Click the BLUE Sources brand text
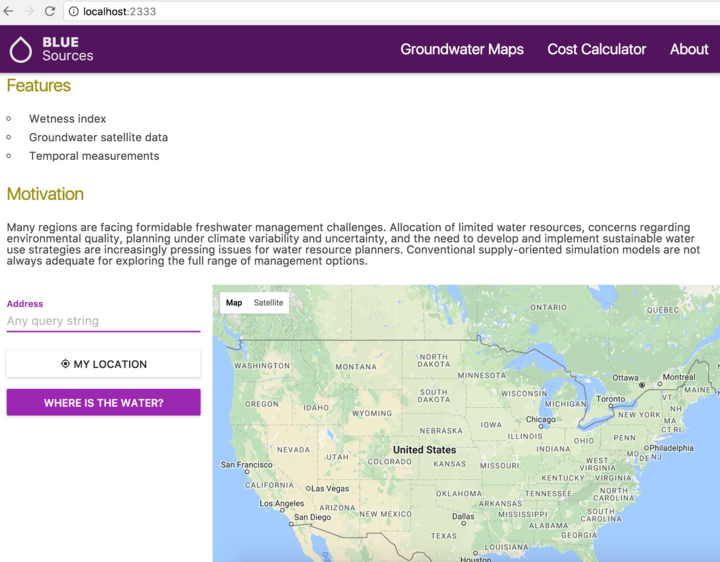Image resolution: width=720 pixels, height=562 pixels. [67, 49]
